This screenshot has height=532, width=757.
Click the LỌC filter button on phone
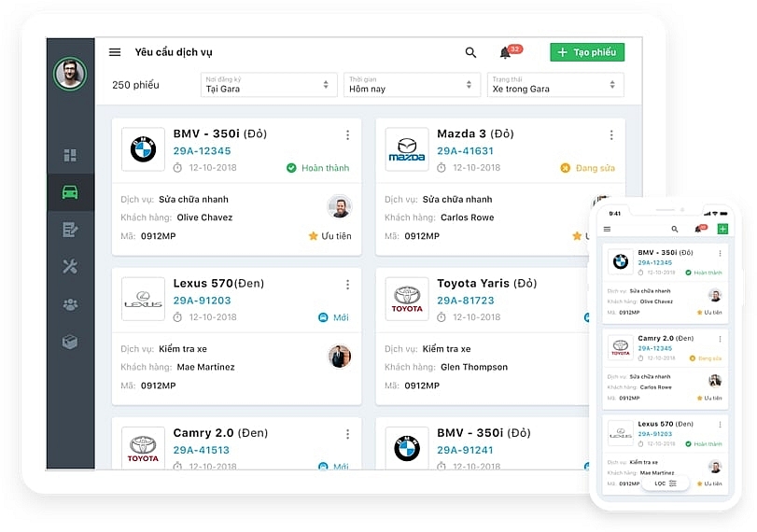pos(666,483)
